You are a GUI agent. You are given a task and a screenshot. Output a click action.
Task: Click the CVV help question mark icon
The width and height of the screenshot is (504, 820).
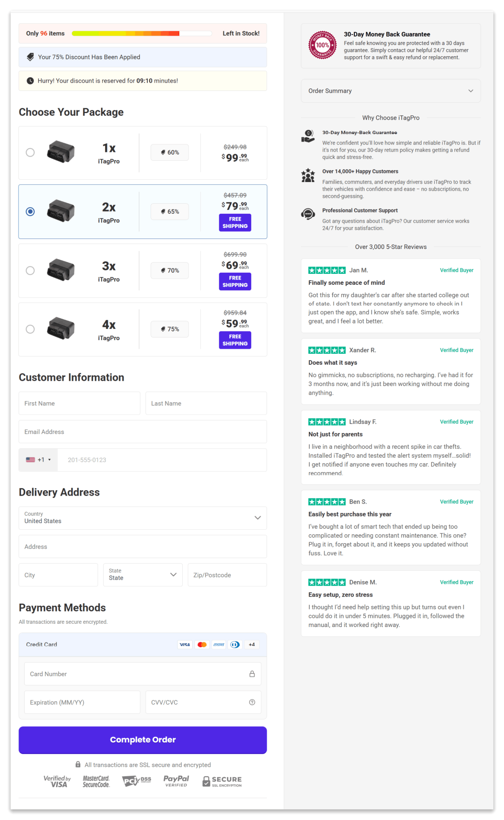tap(252, 702)
